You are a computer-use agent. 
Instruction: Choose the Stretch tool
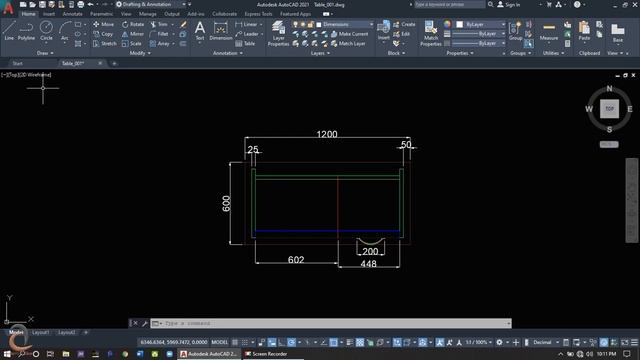[x=104, y=44]
